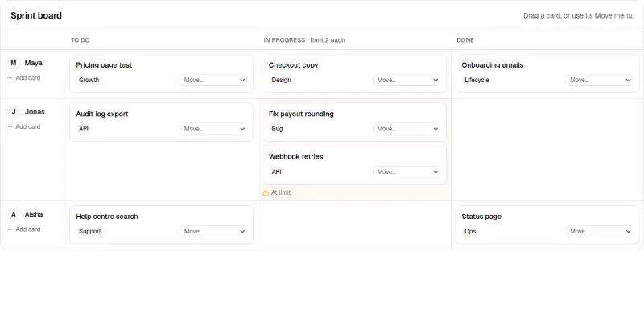
Task: Select the Webhook retries card title
Action: pos(295,157)
